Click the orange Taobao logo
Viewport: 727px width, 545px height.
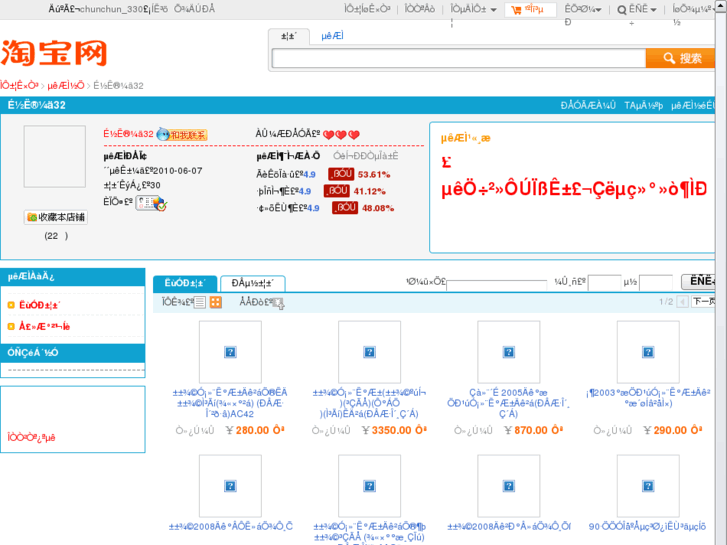point(54,53)
